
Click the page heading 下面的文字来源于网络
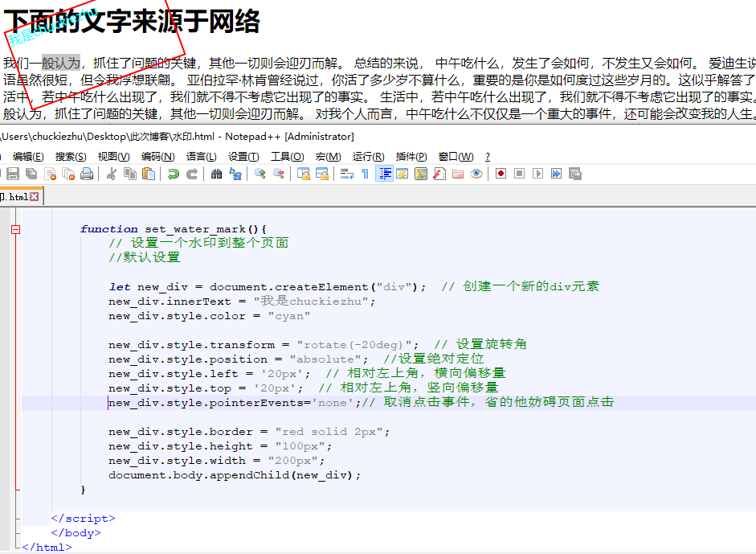(132, 22)
